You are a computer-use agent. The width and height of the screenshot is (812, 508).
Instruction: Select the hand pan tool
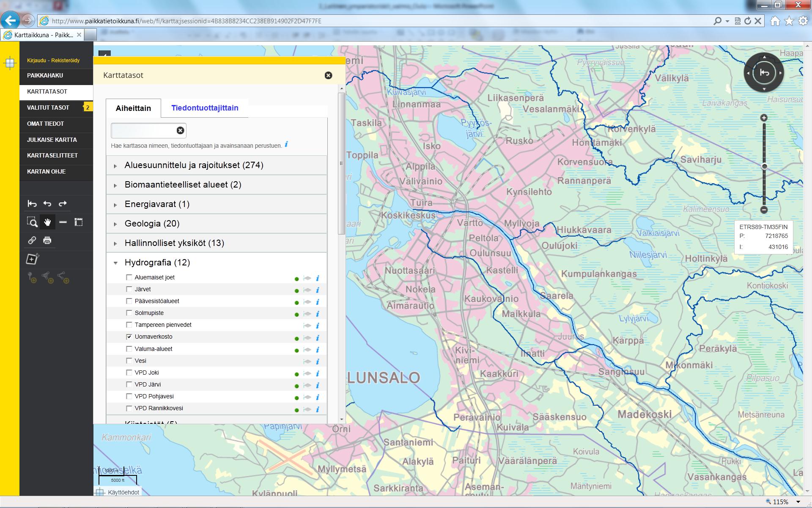[x=47, y=222]
